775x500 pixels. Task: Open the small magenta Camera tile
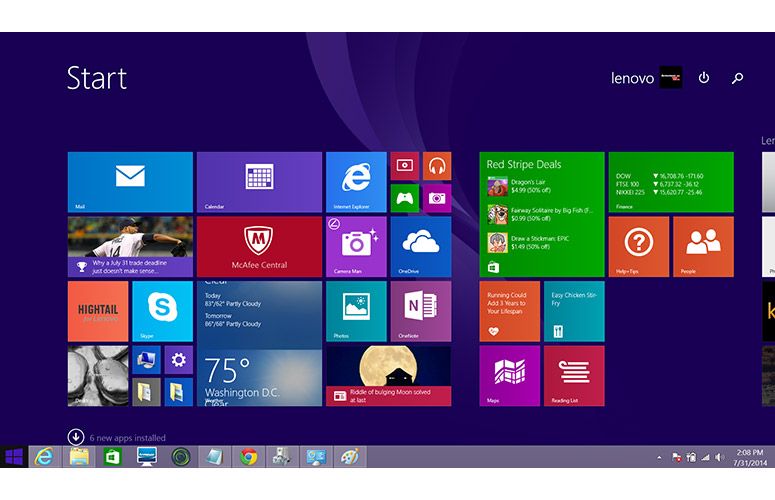(x=437, y=198)
